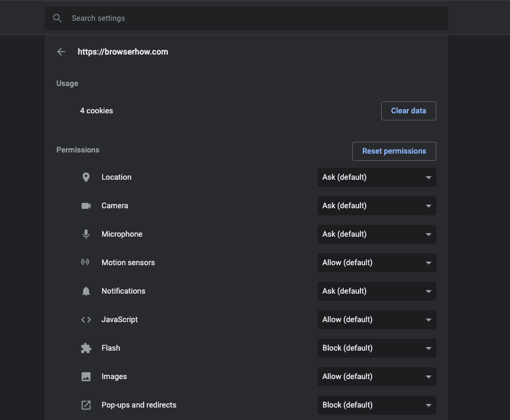Change the Notifications permission dropdown
The image size is (510, 420).
click(376, 291)
